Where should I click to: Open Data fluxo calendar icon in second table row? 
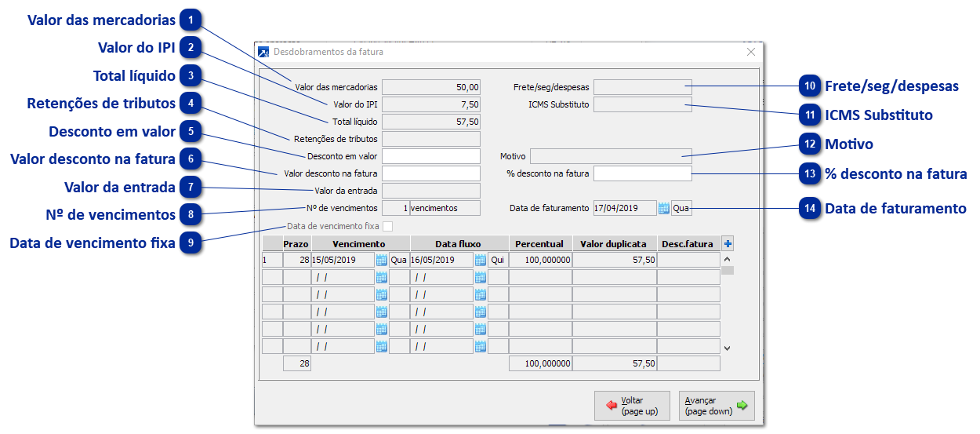coord(481,277)
